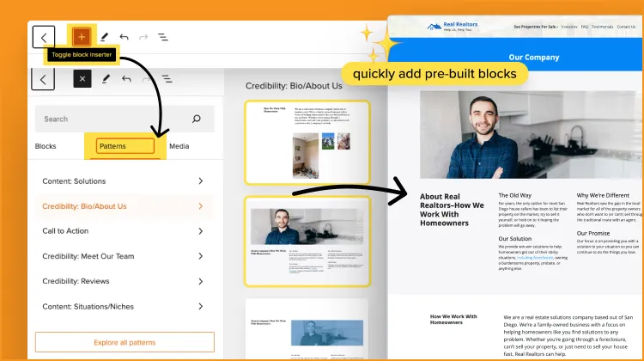Click the Real Realtors house logo
644x361 pixels.
pos(434,28)
